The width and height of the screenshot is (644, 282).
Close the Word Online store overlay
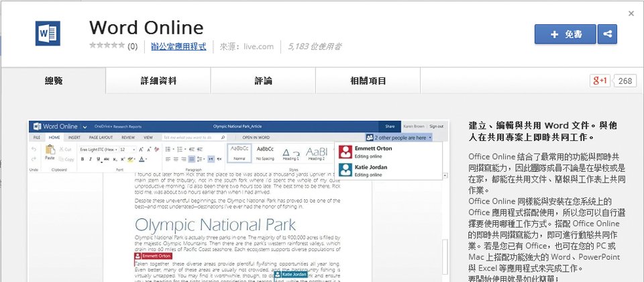(x=631, y=13)
